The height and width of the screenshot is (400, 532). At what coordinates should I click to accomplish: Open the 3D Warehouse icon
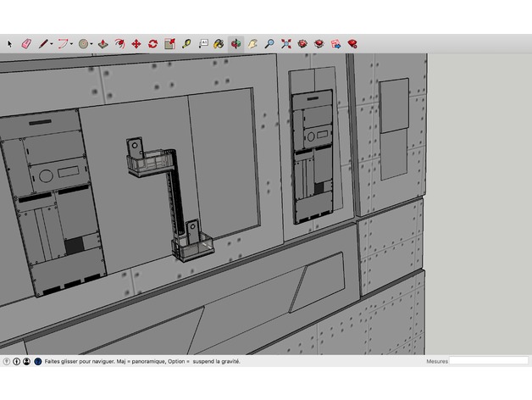pos(302,44)
